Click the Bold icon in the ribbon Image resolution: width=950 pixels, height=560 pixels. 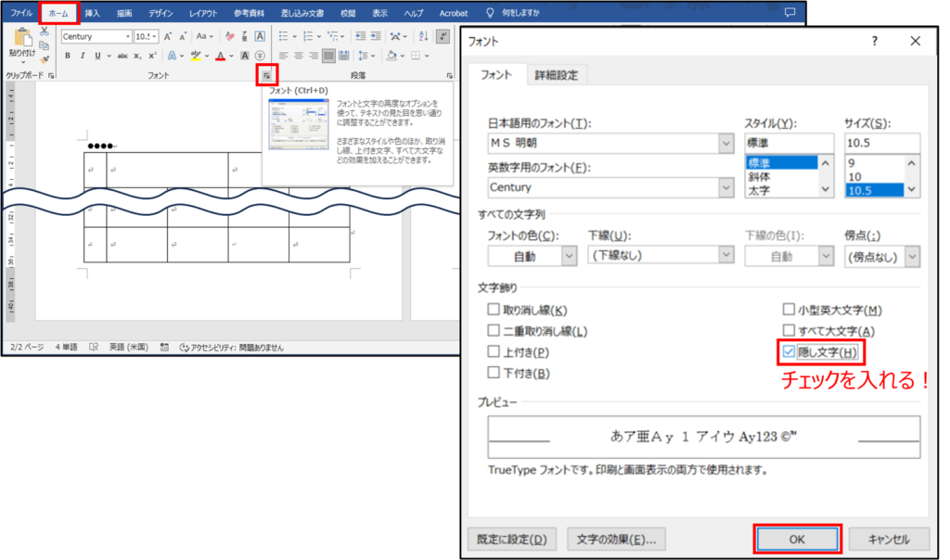(x=68, y=56)
